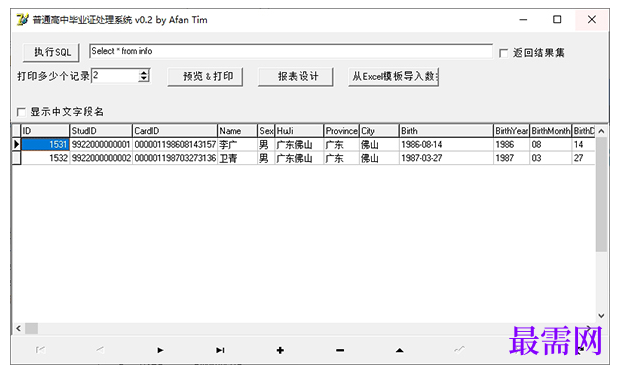Increase print record count spinner up
Screen dimensions: 621x372
point(144,72)
